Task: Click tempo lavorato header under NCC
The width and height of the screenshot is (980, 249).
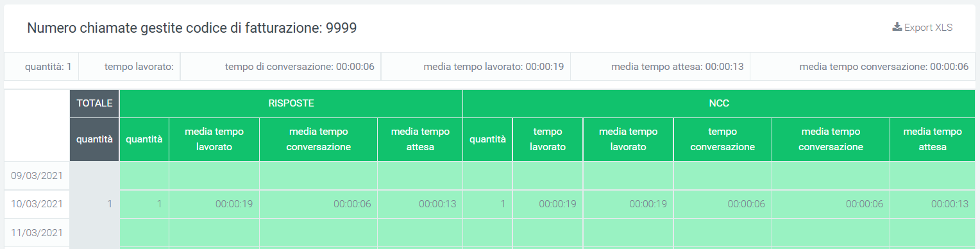Action: 548,139
